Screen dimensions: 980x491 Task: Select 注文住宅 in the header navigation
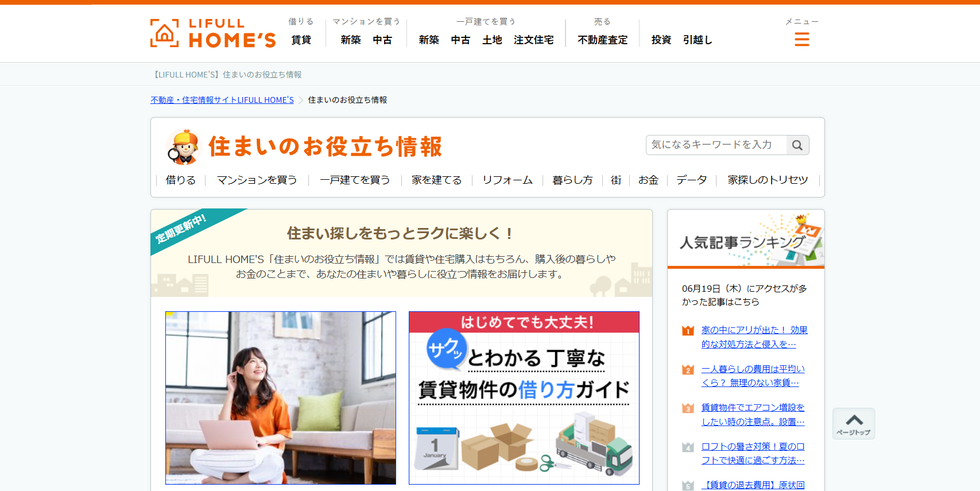[x=533, y=40]
